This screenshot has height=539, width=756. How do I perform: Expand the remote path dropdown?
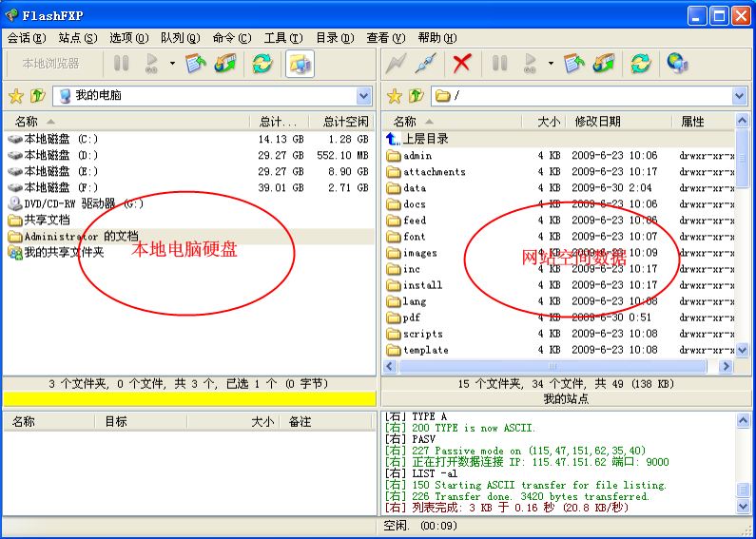pyautogui.click(x=739, y=96)
